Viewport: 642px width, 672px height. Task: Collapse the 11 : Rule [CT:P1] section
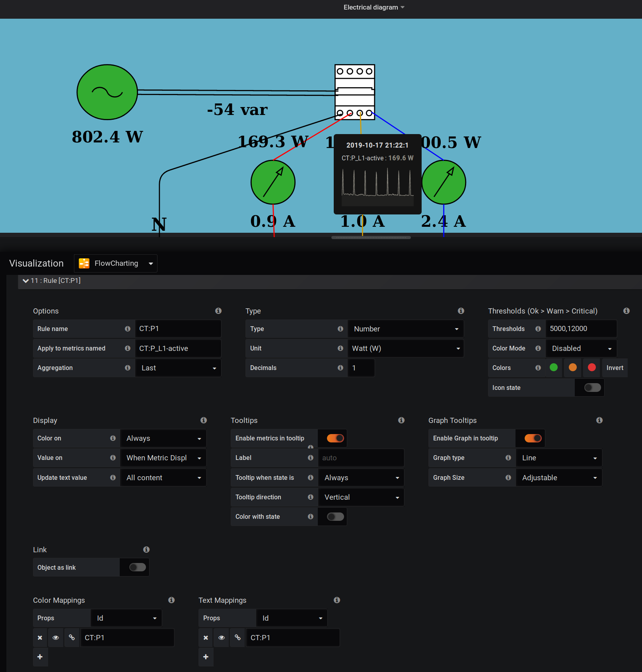(25, 280)
